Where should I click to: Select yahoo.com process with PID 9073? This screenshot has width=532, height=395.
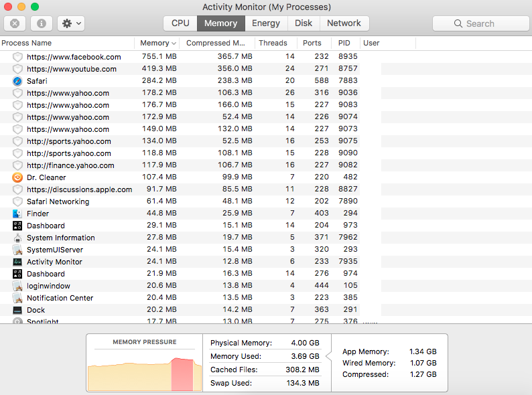68,129
